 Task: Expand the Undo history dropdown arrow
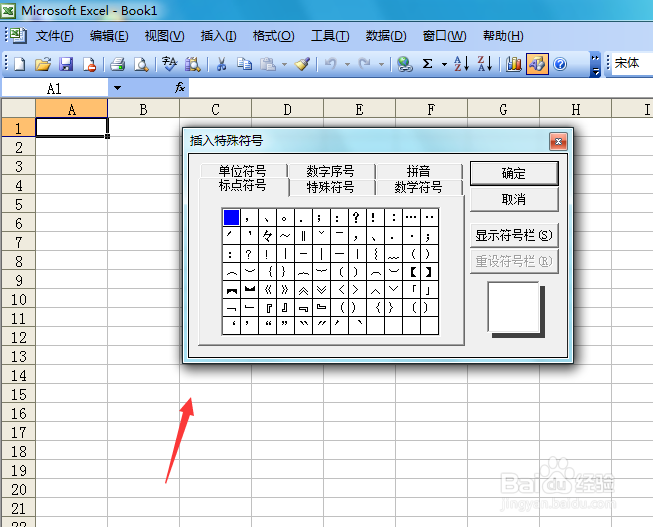347,65
